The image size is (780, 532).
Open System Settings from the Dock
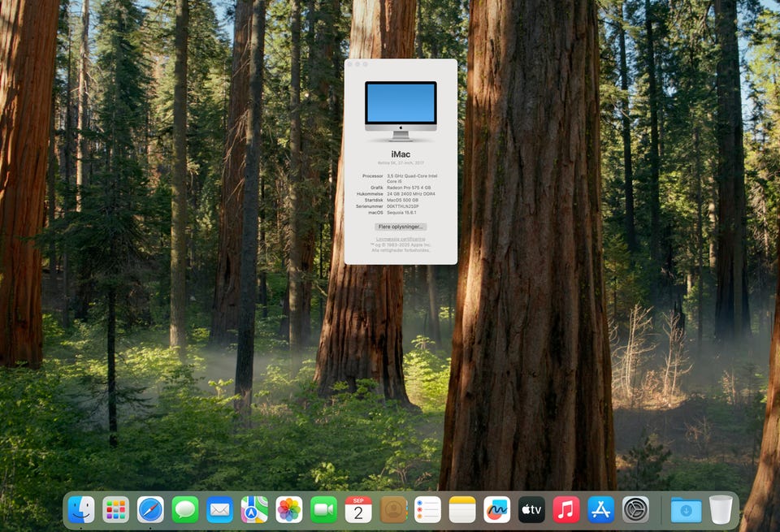click(x=635, y=509)
